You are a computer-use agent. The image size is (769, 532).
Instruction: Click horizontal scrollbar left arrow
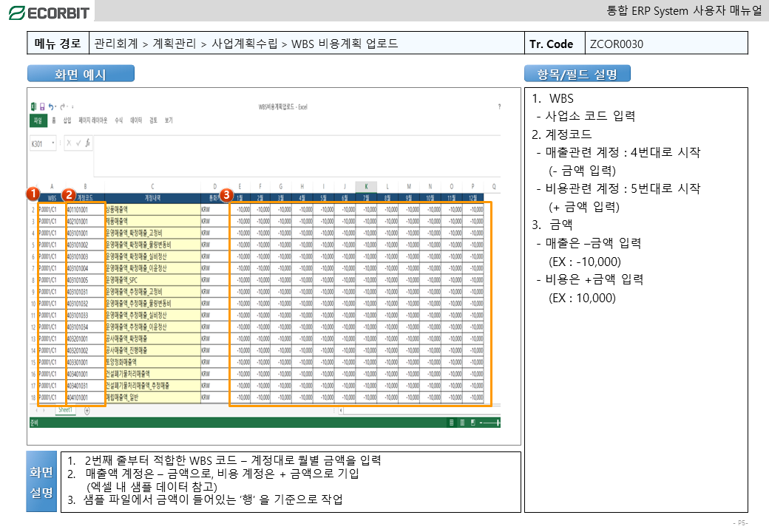point(341,411)
